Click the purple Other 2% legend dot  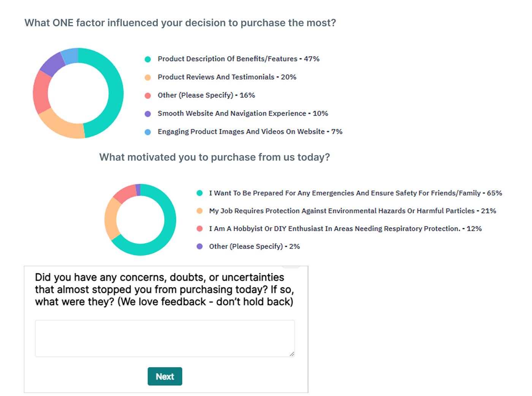[x=199, y=246]
